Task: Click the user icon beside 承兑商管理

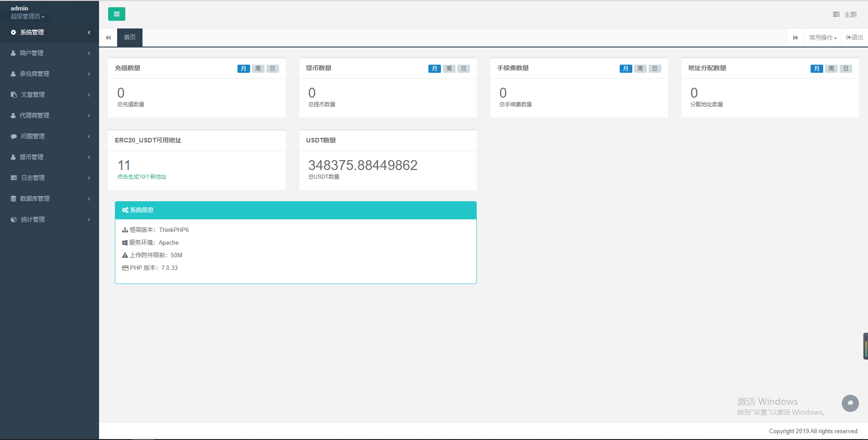Action: (x=13, y=74)
